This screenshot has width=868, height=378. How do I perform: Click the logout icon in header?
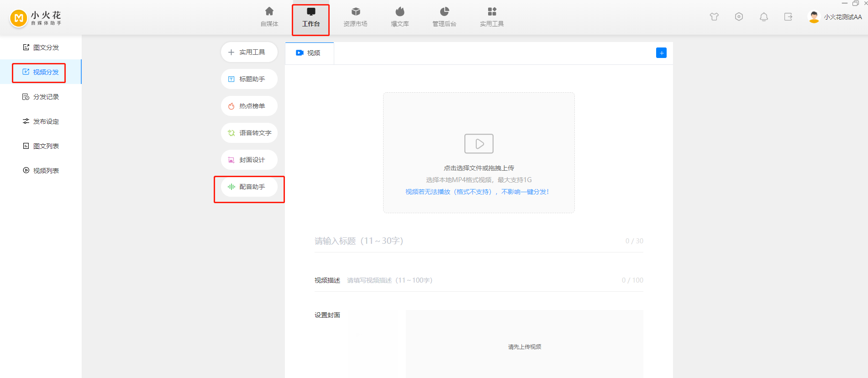(x=788, y=17)
